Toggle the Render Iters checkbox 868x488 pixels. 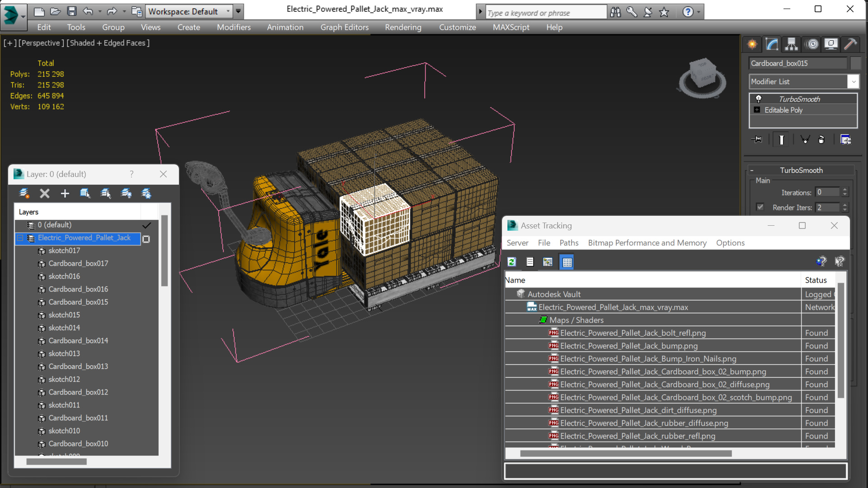coord(760,207)
